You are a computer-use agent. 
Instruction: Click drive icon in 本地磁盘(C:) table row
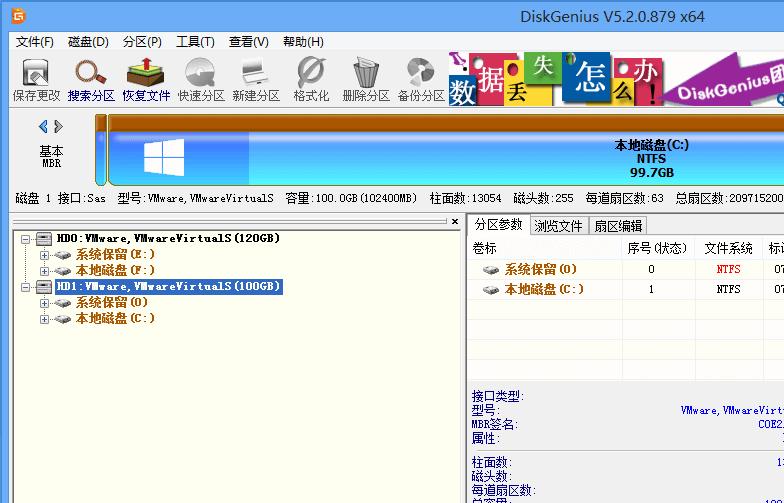491,290
